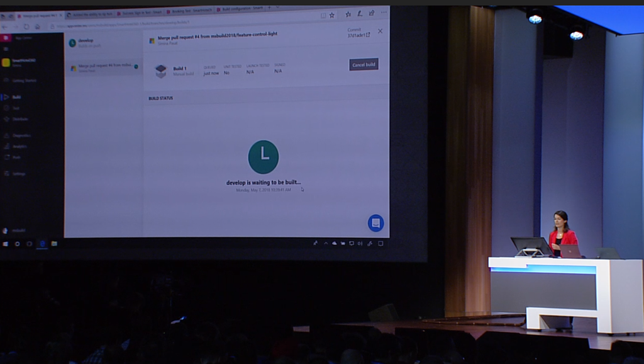Viewport: 644px width, 364px height.
Task: Toggle the sidebar hamburger menu
Action: coord(6,49)
